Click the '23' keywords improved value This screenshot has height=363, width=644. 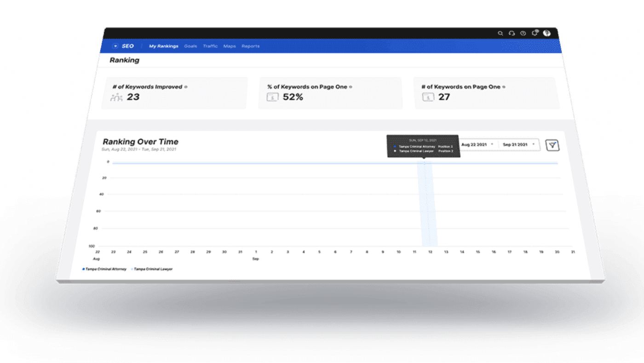[133, 97]
